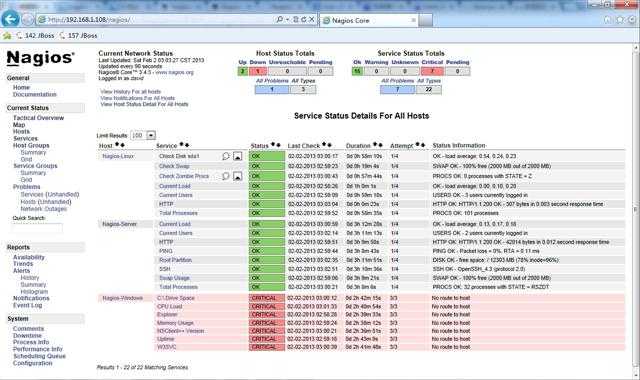
Task: Open Comments in System section
Action: [x=28, y=329]
